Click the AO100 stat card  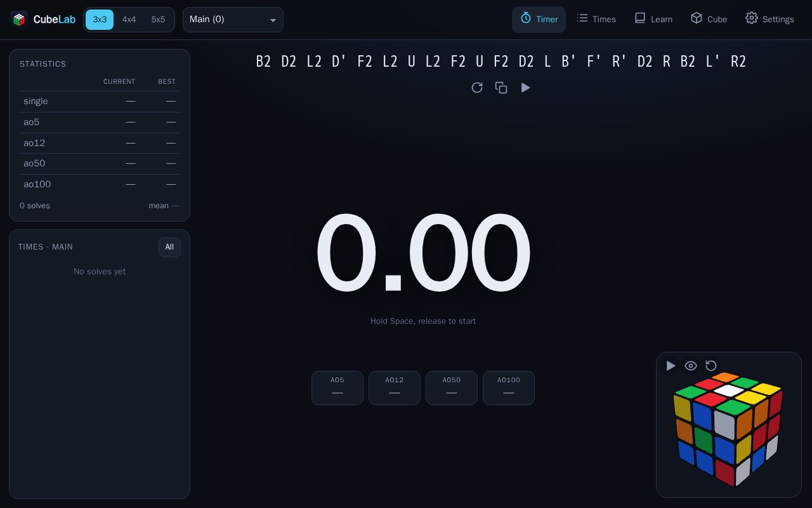[509, 388]
